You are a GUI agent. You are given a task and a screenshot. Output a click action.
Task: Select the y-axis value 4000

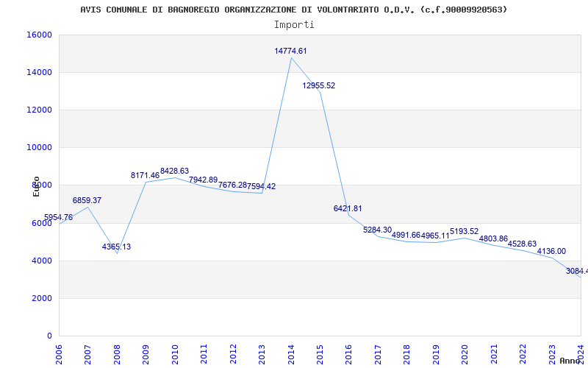coord(41,261)
